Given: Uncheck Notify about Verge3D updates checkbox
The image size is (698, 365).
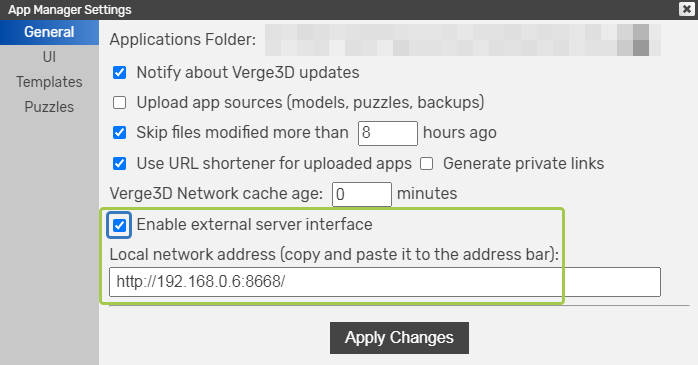Looking at the screenshot, I should pyautogui.click(x=119, y=73).
